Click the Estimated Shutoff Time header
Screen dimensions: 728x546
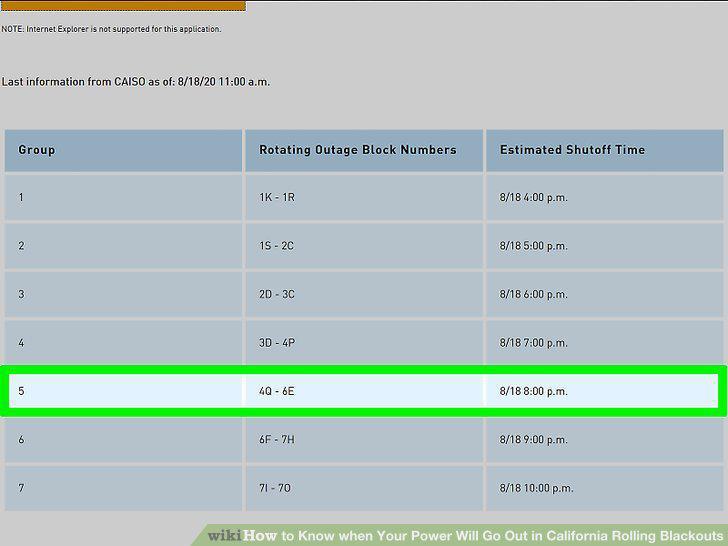coord(604,150)
